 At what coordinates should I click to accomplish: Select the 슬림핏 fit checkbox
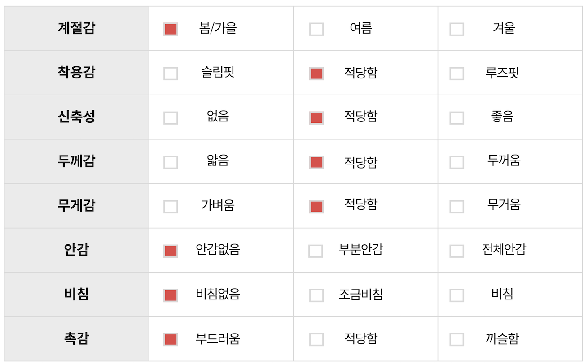click(171, 74)
